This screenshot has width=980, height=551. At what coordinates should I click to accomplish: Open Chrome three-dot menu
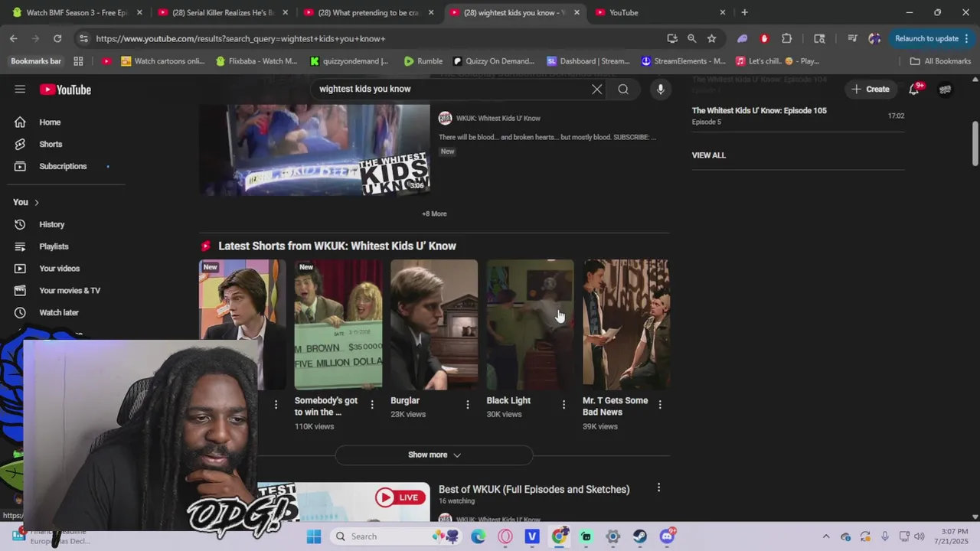968,38
